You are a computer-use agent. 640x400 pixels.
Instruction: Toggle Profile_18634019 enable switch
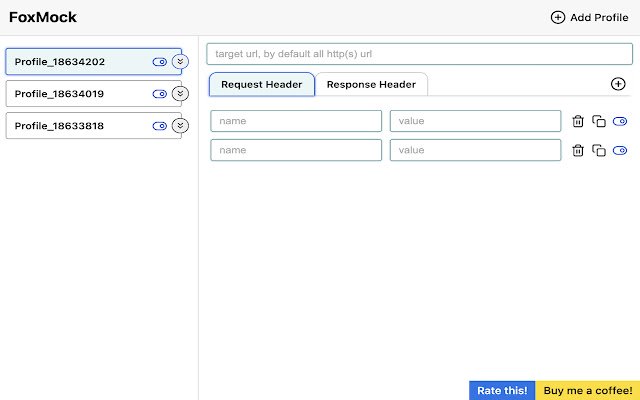coord(160,94)
